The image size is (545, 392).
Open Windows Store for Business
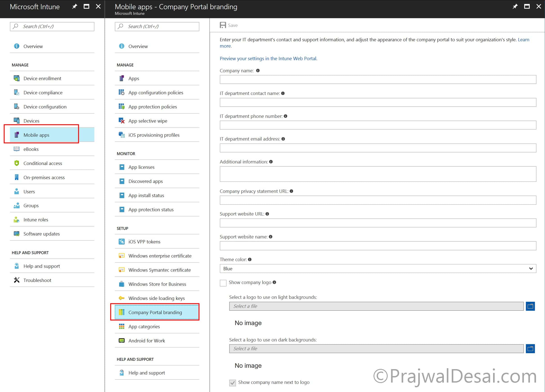point(157,284)
